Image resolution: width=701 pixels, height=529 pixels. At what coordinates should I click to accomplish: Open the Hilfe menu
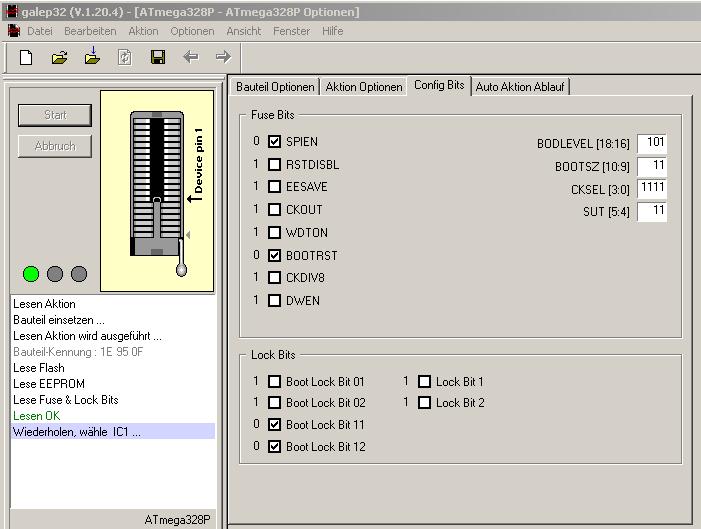pos(333,31)
